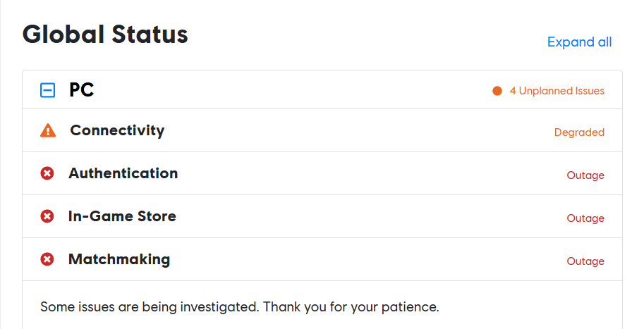The width and height of the screenshot is (644, 329).
Task: Open the Authentication service row
Action: click(x=123, y=173)
